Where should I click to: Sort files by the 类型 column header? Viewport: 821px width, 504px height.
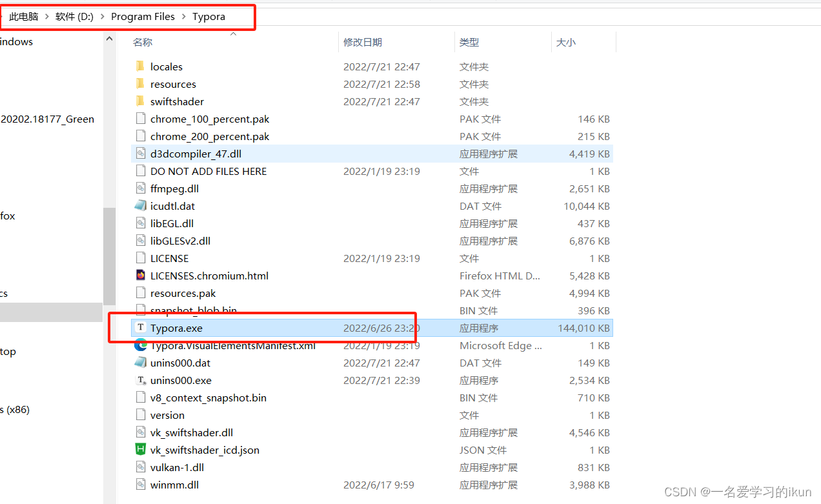(x=469, y=42)
